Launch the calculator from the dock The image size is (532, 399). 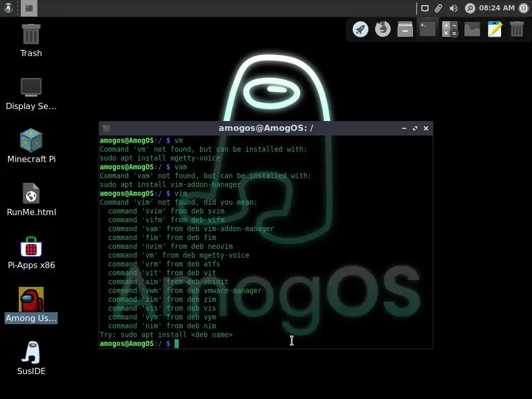[x=450, y=29]
